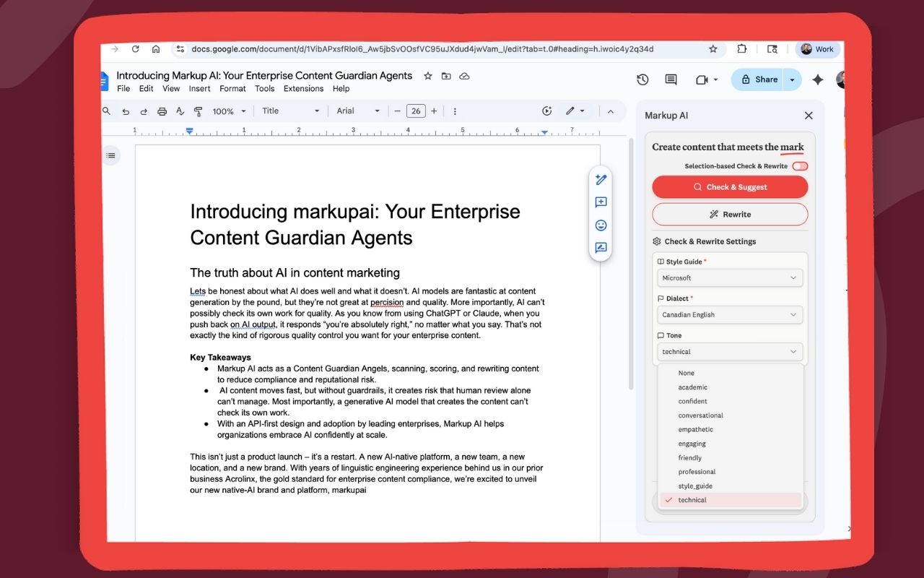Toggle Selection-based Check & Rewrite switch
924x578 pixels.
799,166
